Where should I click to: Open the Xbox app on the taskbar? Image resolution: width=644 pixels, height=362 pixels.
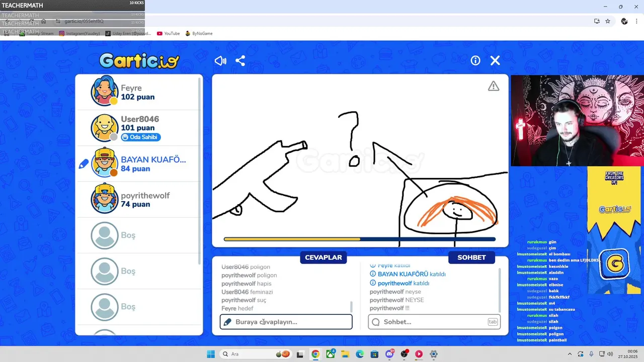point(331,354)
